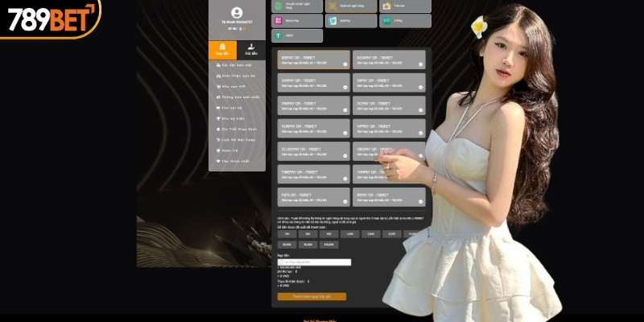Click the 789BET logo

50,19
